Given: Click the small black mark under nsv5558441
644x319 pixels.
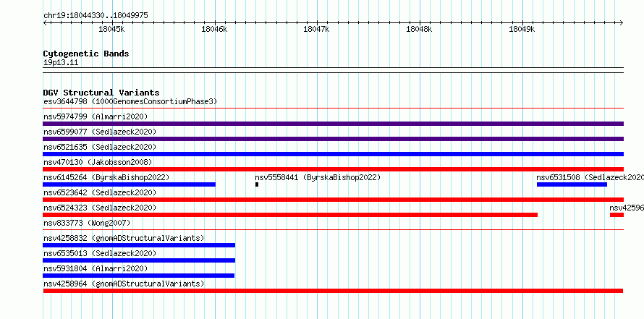Looking at the screenshot, I should point(257,184).
